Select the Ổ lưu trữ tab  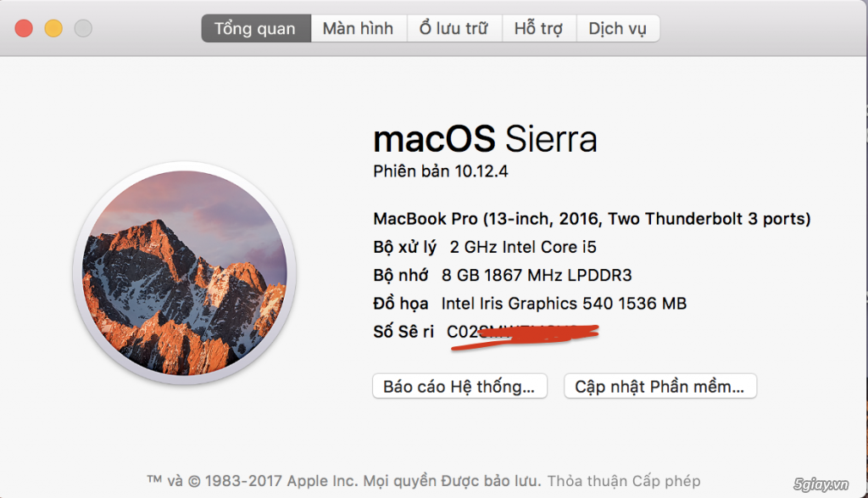pos(454,28)
